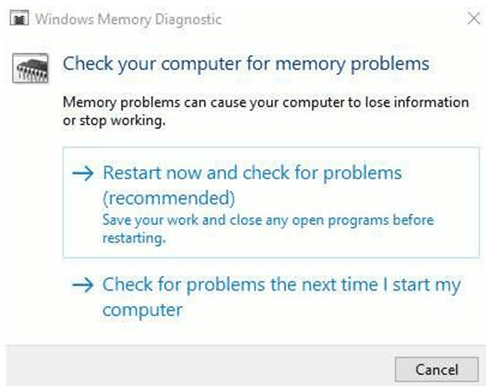The height and width of the screenshot is (386, 486).
Task: Click the Memory problems can cause description text
Action: [x=266, y=102]
